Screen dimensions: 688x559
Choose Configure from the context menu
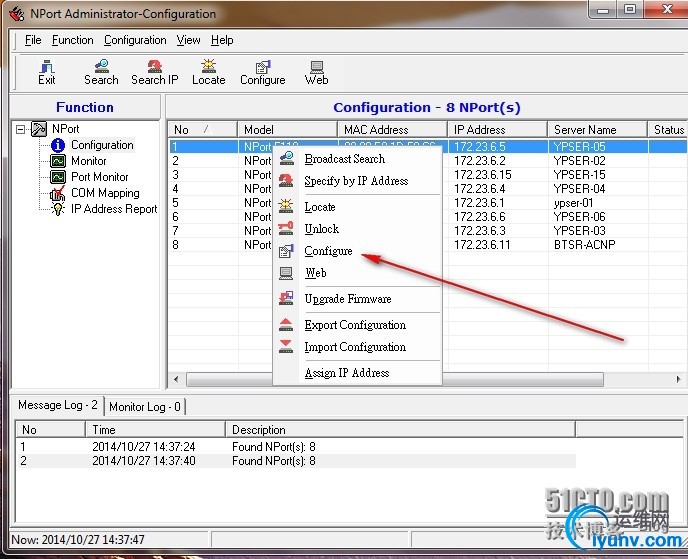[328, 251]
